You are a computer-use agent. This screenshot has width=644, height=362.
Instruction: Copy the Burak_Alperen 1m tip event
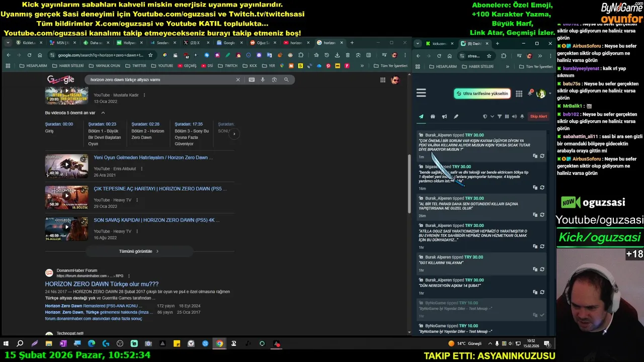click(535, 156)
